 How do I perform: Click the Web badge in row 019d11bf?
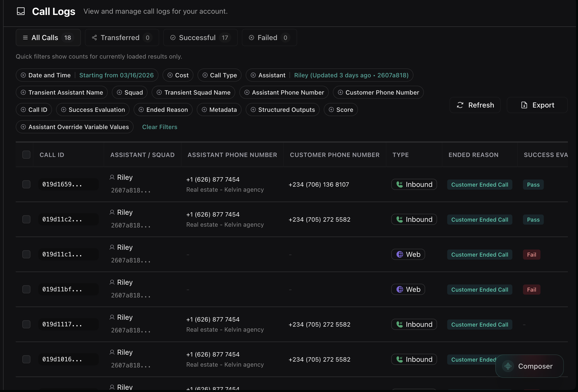[x=408, y=289]
